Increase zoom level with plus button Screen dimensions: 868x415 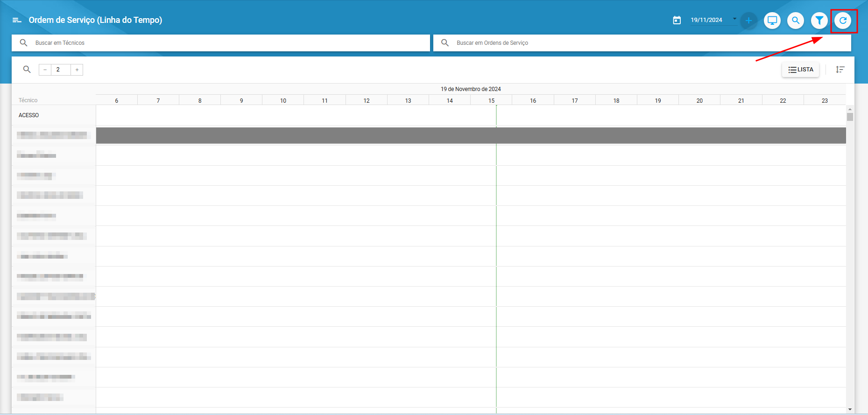(x=77, y=70)
